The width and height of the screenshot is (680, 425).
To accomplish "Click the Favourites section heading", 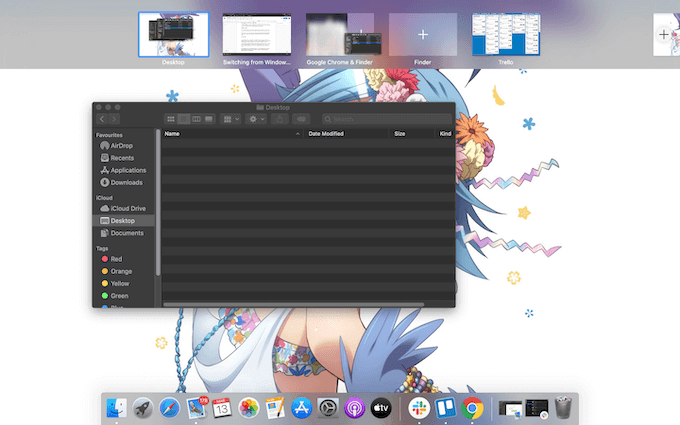I will [x=109, y=135].
